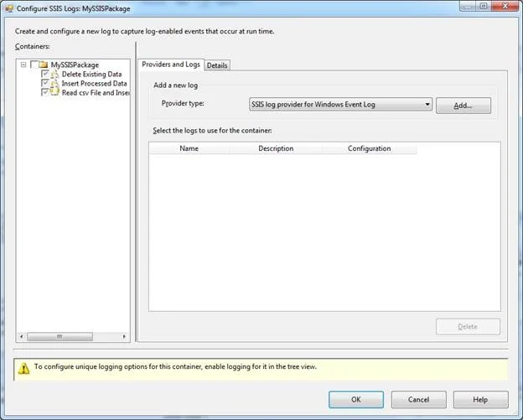This screenshot has width=523, height=420.
Task: Confirm with the OK button
Action: coord(356,399)
